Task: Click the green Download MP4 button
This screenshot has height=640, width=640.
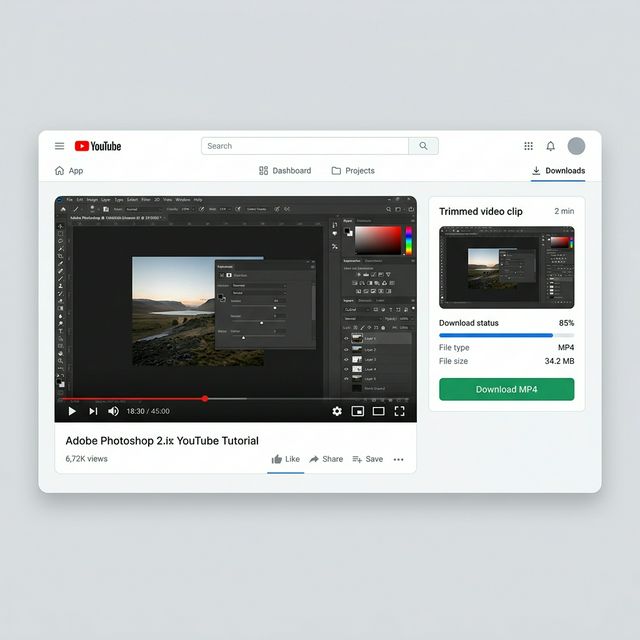Action: click(507, 389)
